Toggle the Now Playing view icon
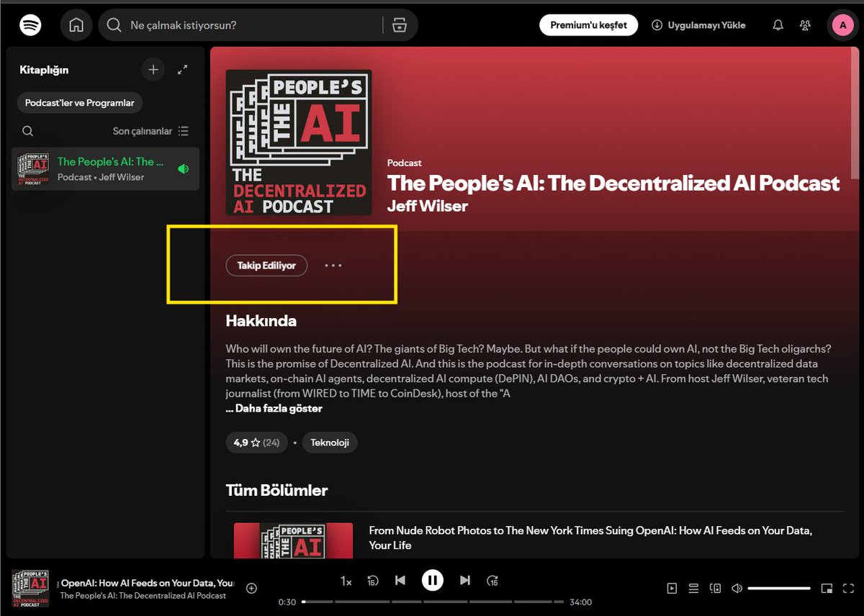This screenshot has width=864, height=616. [x=672, y=589]
